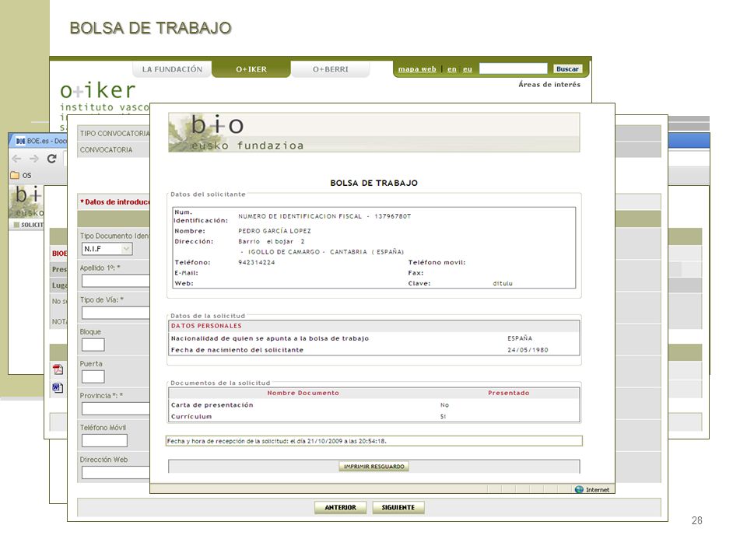Image resolution: width=747 pixels, height=560 pixels.
Task: Click the NUMERO DE IDENTIFICACION FISCAL value
Action: (x=324, y=216)
